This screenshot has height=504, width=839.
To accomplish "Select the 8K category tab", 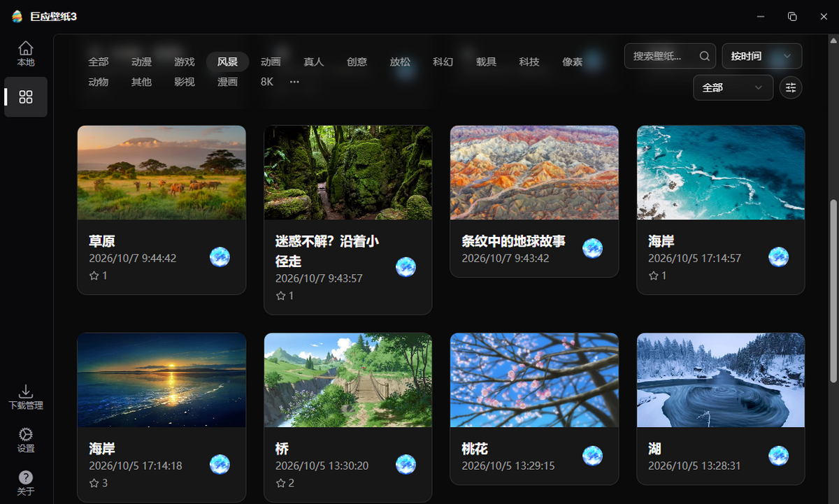I will (x=267, y=82).
